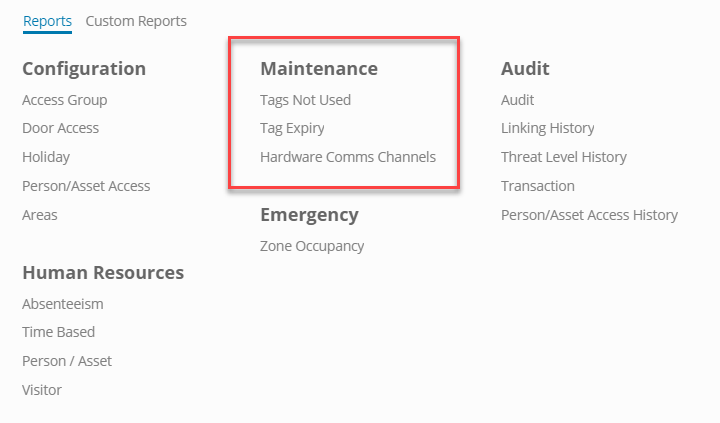Select the Time Based report
720x423 pixels.
(58, 332)
